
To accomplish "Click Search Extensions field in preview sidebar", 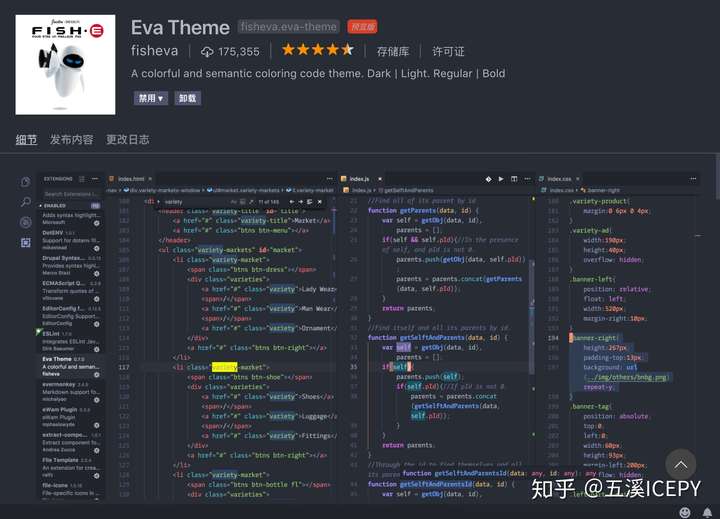I will click(x=71, y=194).
